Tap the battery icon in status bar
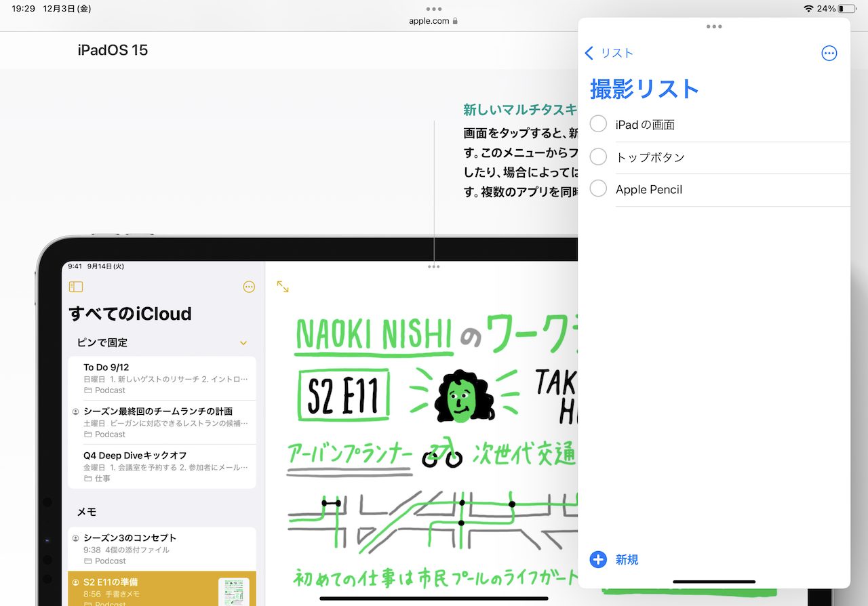 [x=846, y=9]
